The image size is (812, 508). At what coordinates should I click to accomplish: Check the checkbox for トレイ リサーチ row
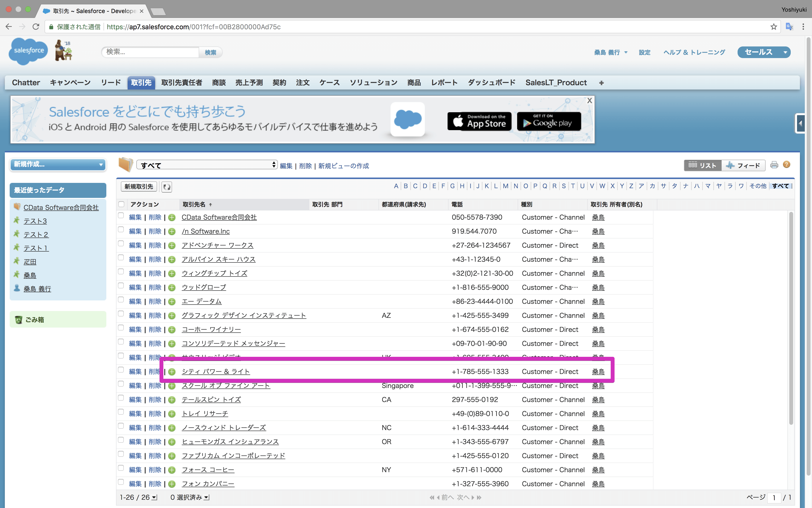(121, 412)
